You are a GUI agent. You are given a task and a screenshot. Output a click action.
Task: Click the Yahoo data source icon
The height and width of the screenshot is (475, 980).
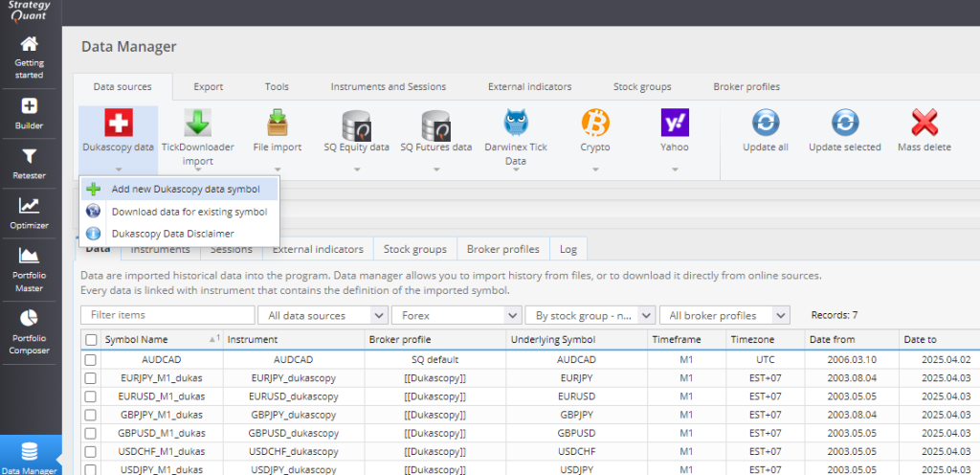(675, 124)
